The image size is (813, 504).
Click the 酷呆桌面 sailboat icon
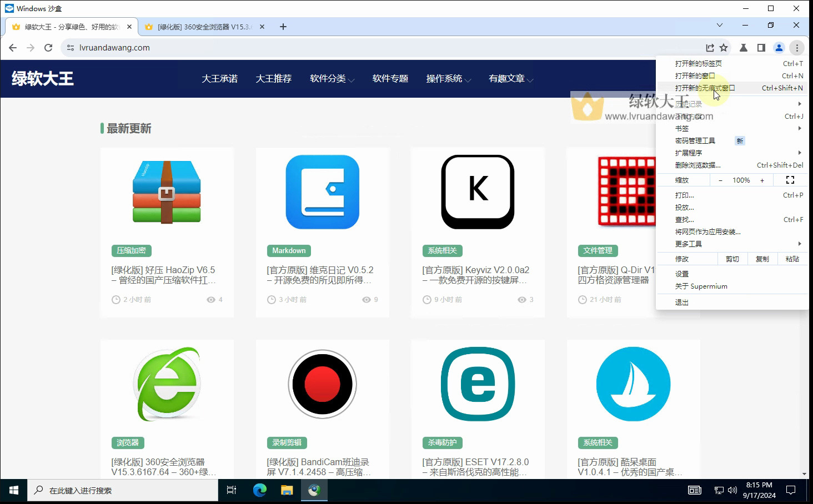click(633, 384)
